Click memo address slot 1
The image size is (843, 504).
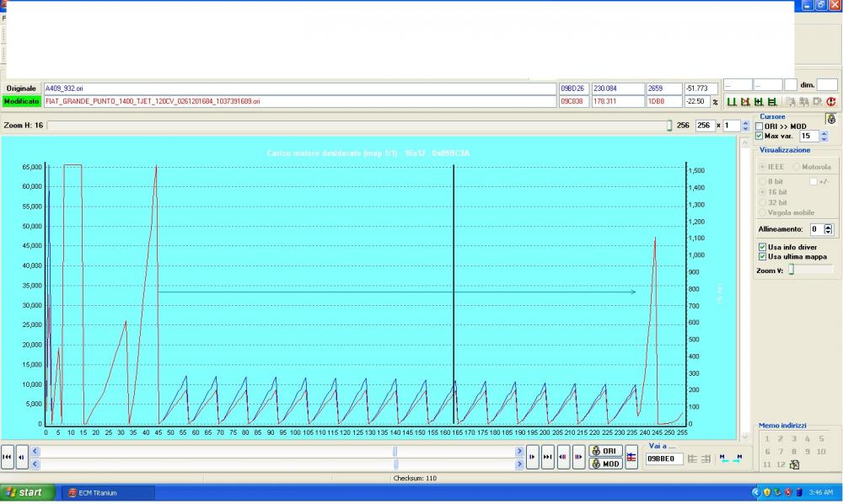click(x=767, y=439)
